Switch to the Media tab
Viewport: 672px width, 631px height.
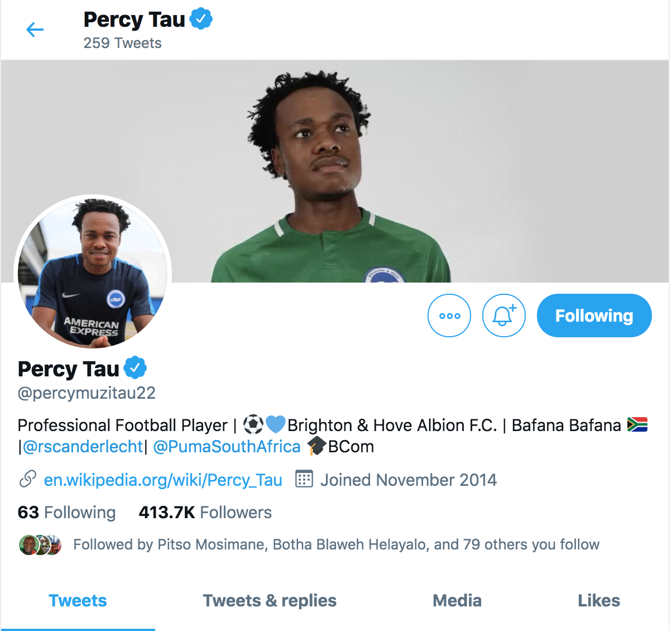click(x=457, y=600)
